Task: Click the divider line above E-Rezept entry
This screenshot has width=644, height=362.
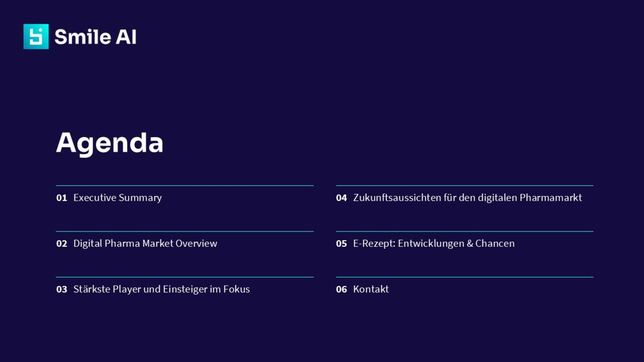Action: [x=465, y=231]
